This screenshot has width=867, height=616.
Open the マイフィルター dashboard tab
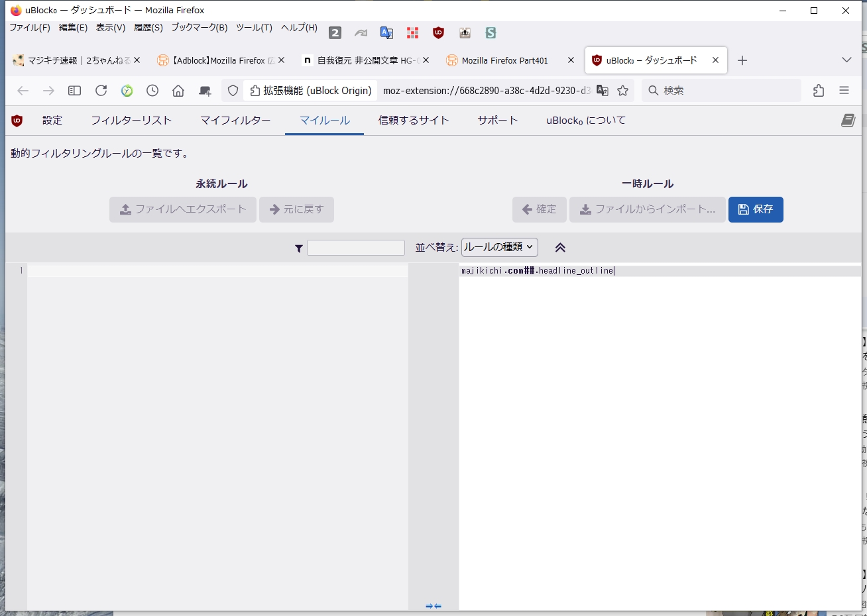[x=235, y=121]
